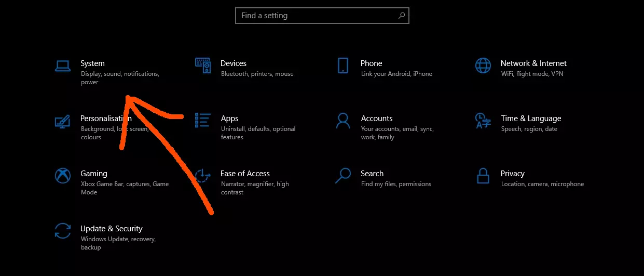This screenshot has width=644, height=276.
Task: Go to Network & Internet settings title
Action: (533, 63)
